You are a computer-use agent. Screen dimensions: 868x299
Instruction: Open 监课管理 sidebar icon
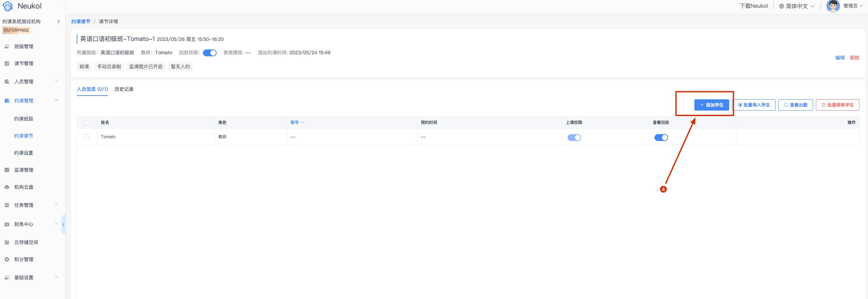coord(7,170)
